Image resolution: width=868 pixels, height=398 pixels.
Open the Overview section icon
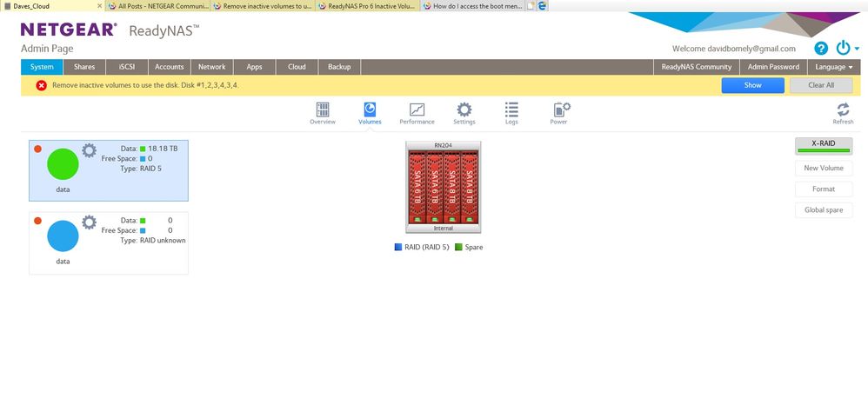coord(322,109)
